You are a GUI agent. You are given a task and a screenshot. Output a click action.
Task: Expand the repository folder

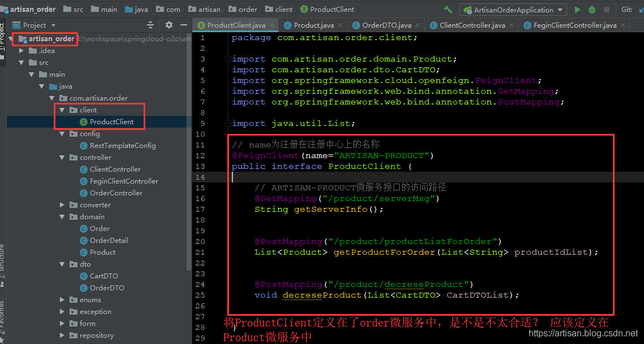[62, 336]
